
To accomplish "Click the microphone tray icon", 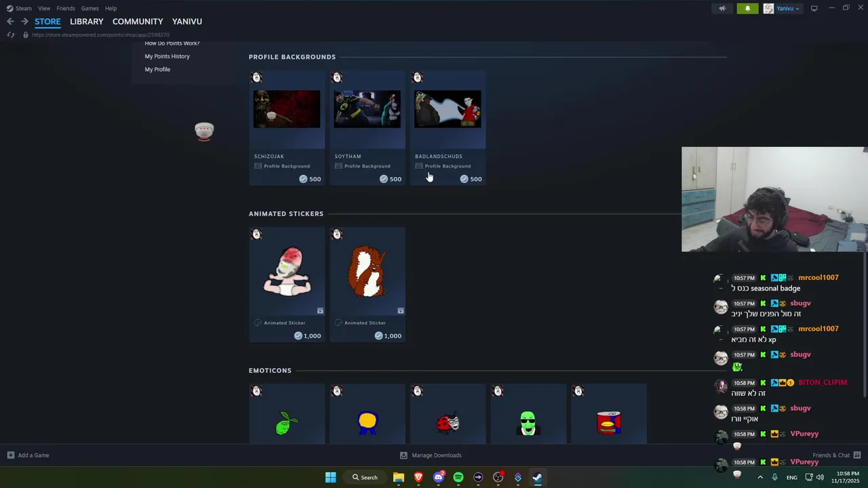I will tap(774, 477).
